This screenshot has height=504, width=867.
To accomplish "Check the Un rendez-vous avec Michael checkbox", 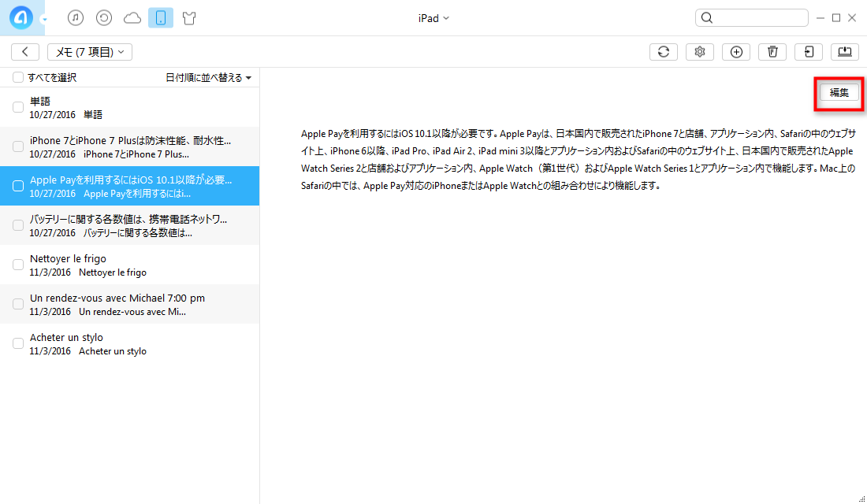I will [17, 304].
